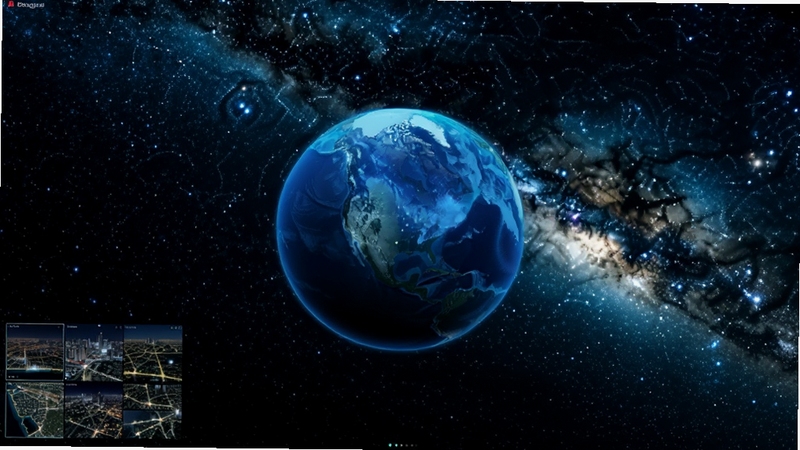800x450 pixels.
Task: Click the label text on the bottom-middle thumbnail
Action: pyautogui.click(x=72, y=385)
